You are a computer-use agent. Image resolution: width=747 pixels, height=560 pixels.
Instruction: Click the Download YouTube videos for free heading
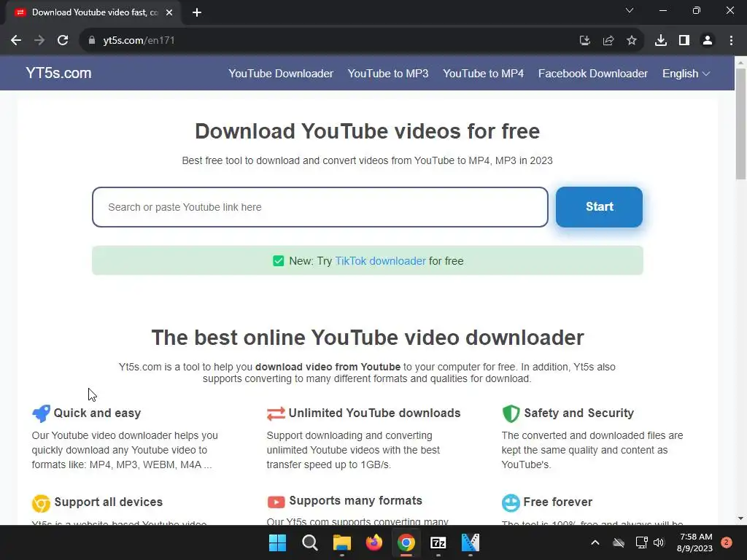click(x=368, y=131)
